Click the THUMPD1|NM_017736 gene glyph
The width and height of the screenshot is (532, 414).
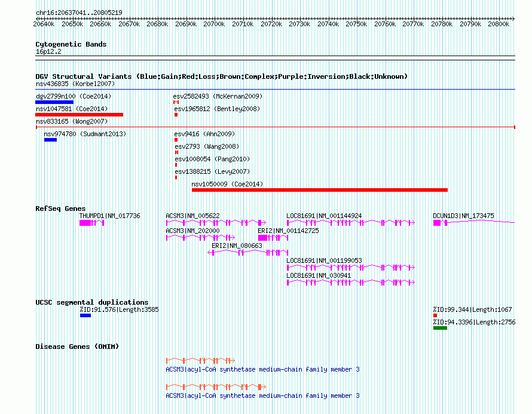pyautogui.click(x=91, y=223)
